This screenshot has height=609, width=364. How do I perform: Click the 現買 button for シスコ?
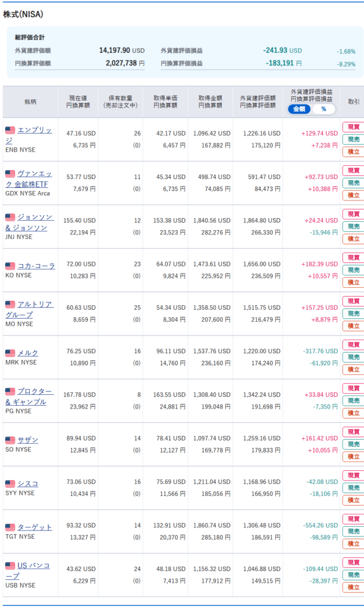353,475
